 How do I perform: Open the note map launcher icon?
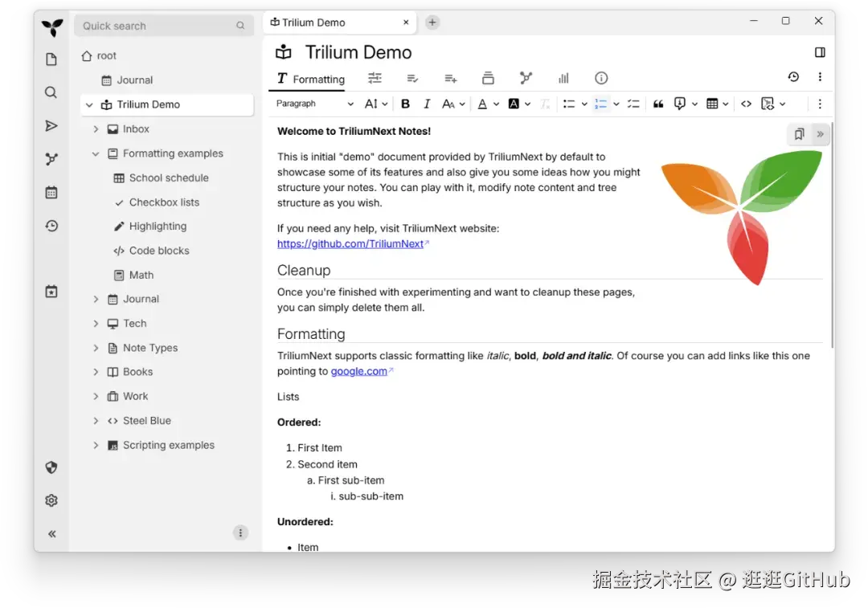point(51,159)
